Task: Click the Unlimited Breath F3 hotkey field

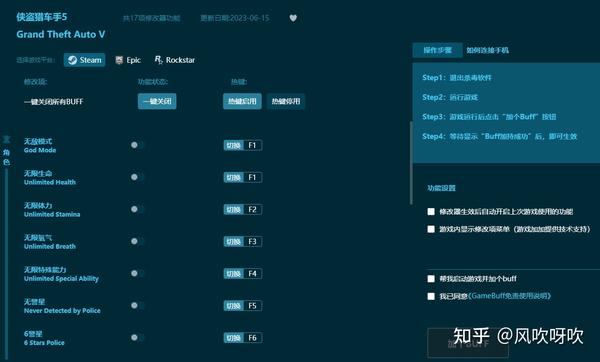Action: point(243,242)
